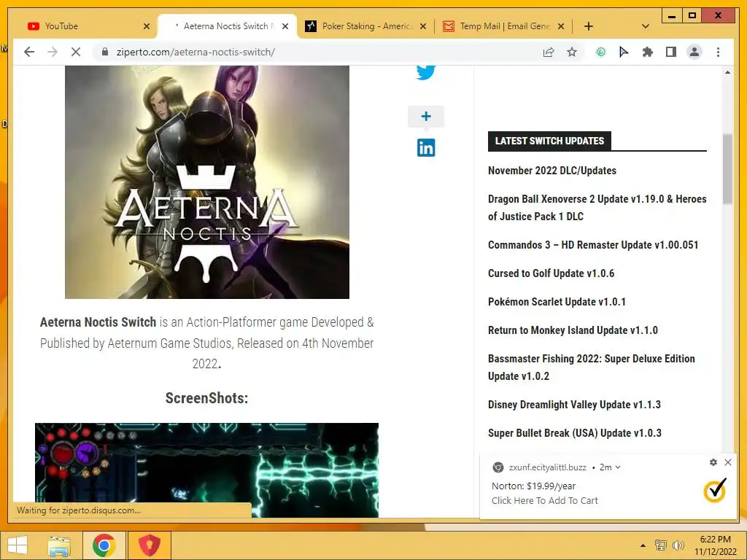747x560 pixels.
Task: Open the green circular extension icon
Action: point(601,52)
